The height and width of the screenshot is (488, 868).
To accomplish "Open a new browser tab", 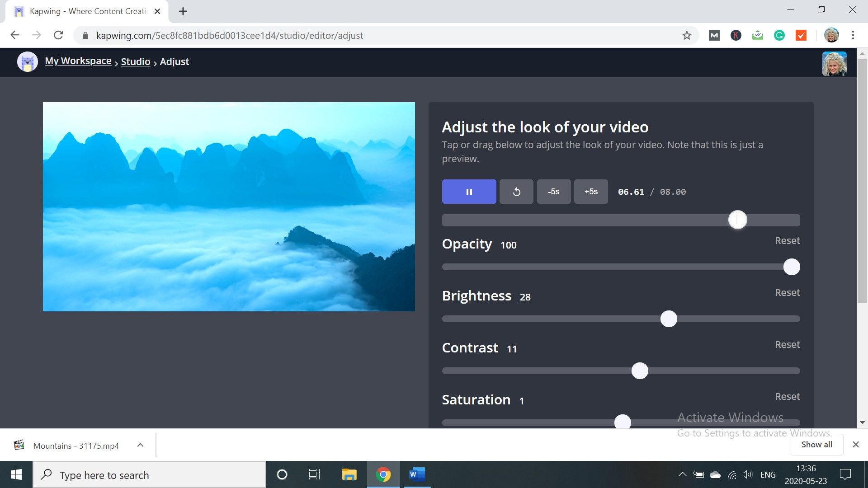I will [x=183, y=11].
